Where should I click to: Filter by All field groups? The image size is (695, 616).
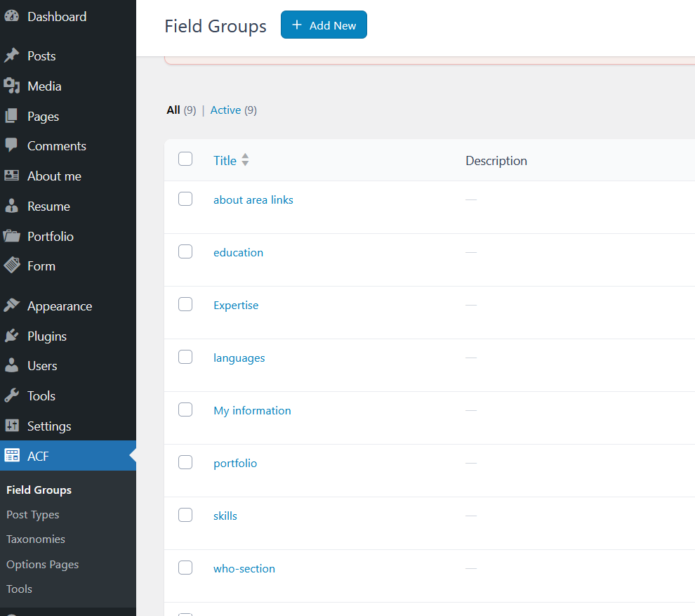(x=173, y=110)
